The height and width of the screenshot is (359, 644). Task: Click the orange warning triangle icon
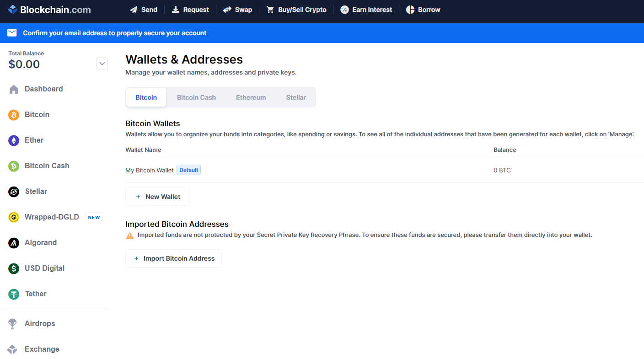130,236
